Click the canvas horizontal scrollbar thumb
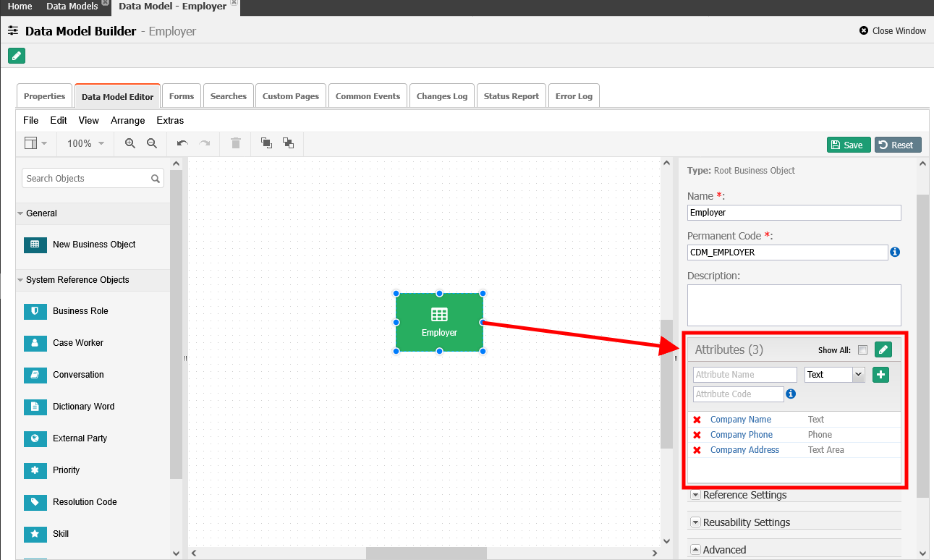 pos(426,553)
